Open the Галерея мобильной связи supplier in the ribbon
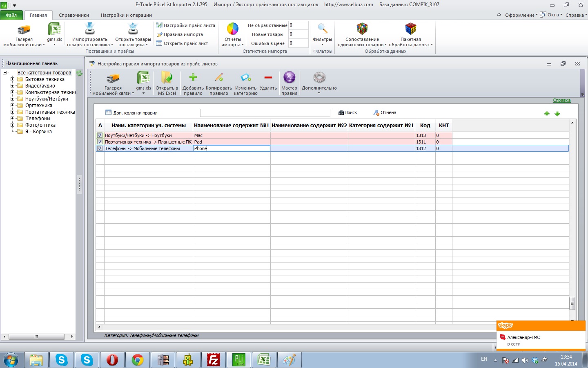Image resolution: width=588 pixels, height=368 pixels. (x=24, y=34)
